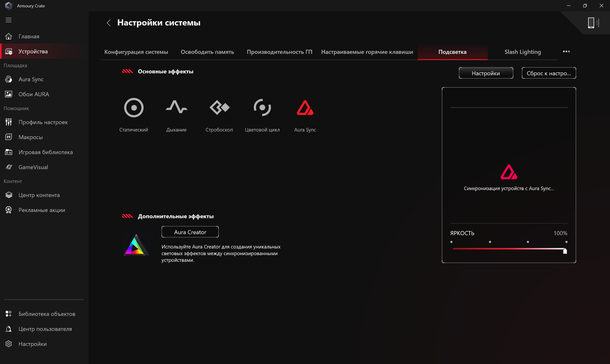Go to Центр контента in sidebar

point(39,195)
